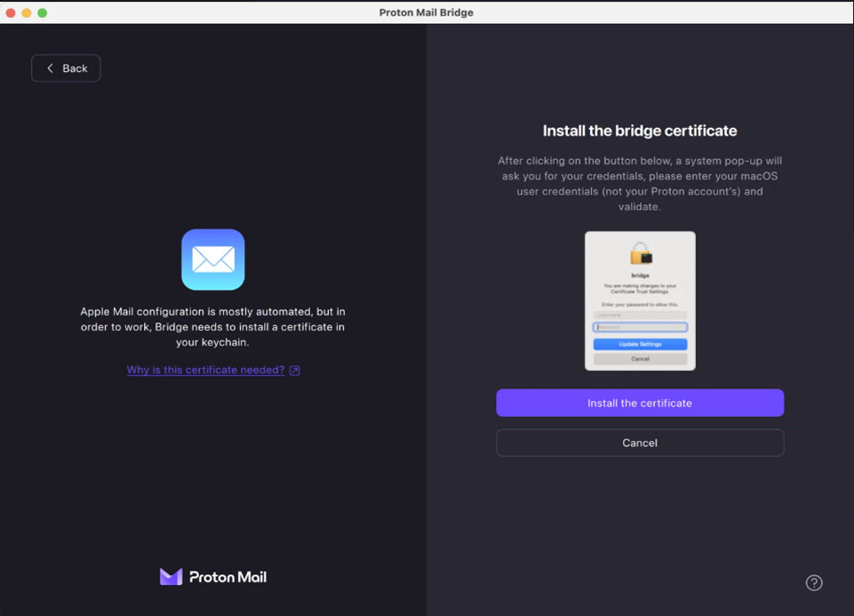The width and height of the screenshot is (854, 616).
Task: Click the 'Install the certificate' button
Action: [640, 403]
